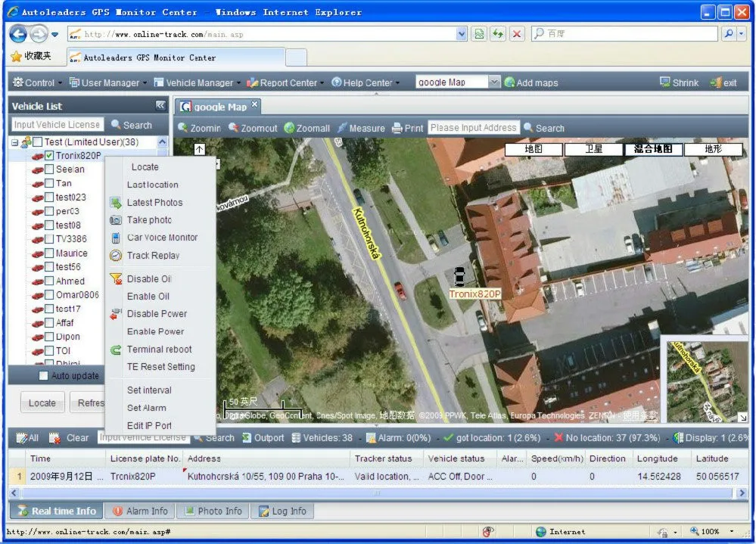Open the Control menu dropdown
Screen dimensions: 756x544
pyautogui.click(x=38, y=82)
